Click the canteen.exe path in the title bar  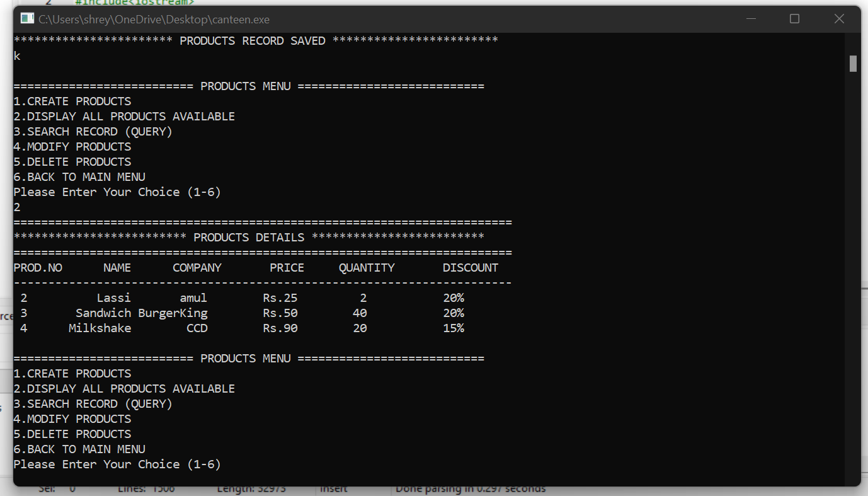154,20
